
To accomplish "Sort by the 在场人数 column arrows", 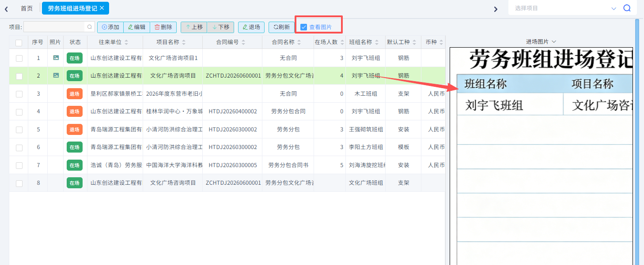I will [x=342, y=42].
